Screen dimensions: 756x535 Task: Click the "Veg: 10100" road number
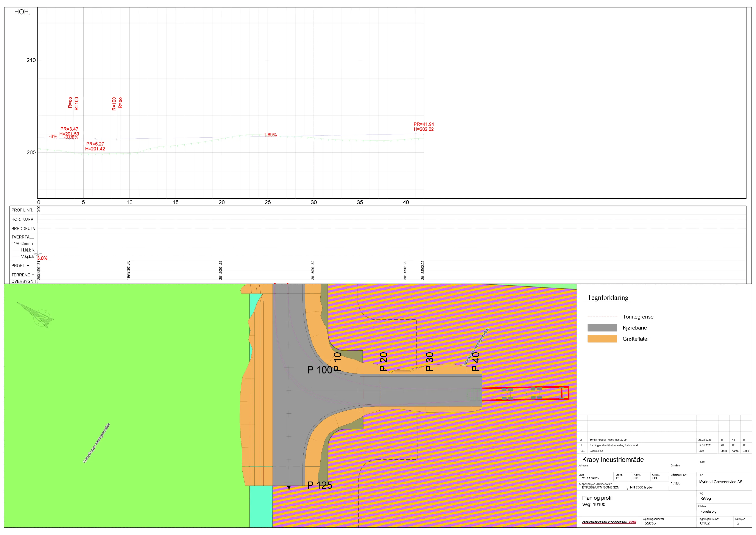pyautogui.click(x=593, y=505)
